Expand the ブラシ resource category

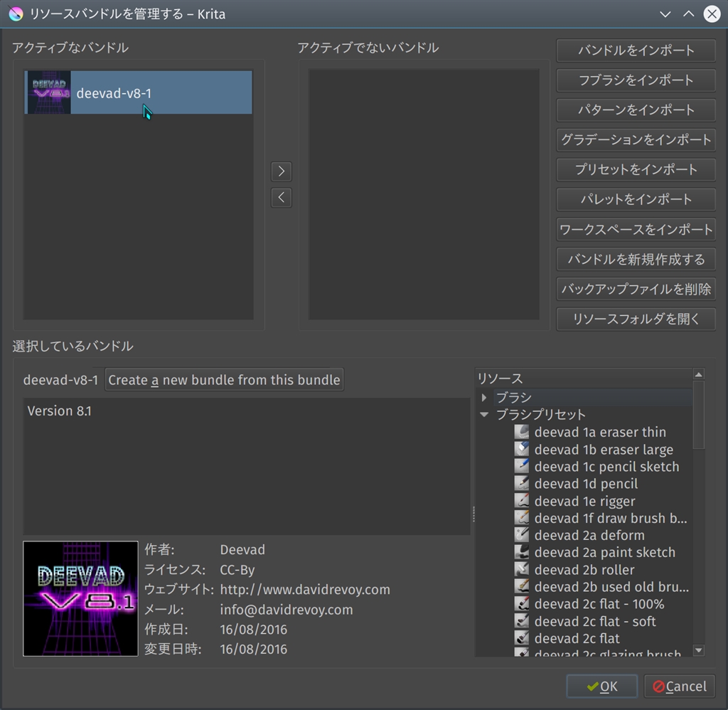484,397
